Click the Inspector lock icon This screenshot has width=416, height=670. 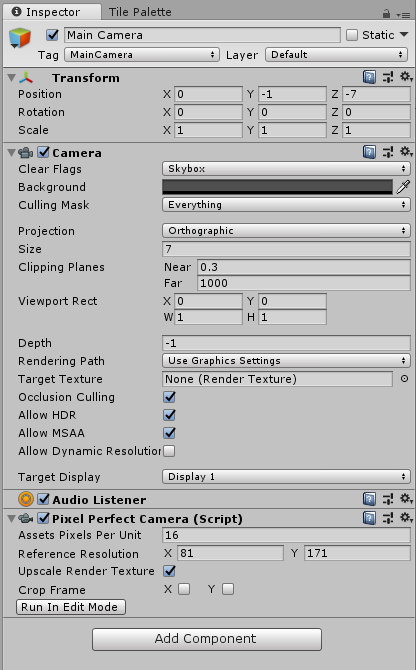pyautogui.click(x=386, y=14)
